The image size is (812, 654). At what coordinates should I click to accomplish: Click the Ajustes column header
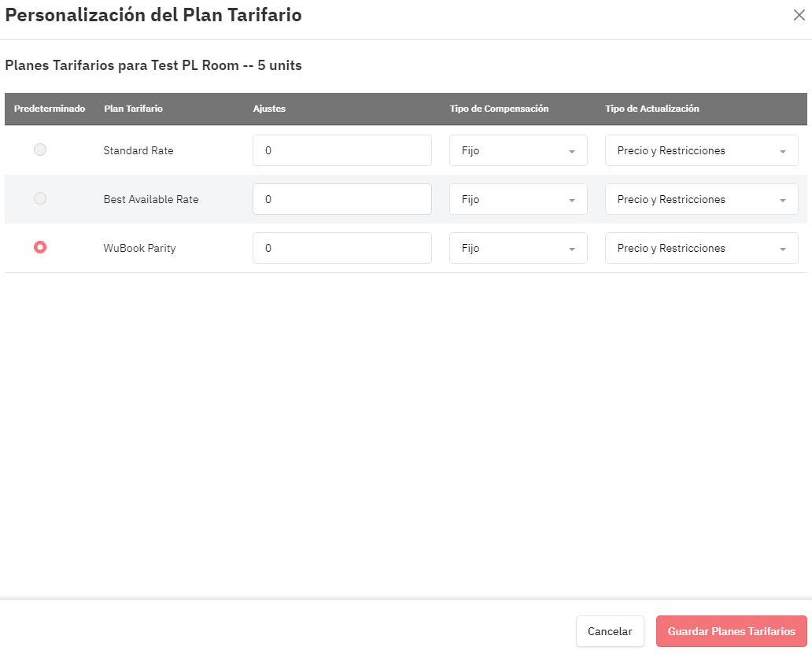[x=269, y=109]
